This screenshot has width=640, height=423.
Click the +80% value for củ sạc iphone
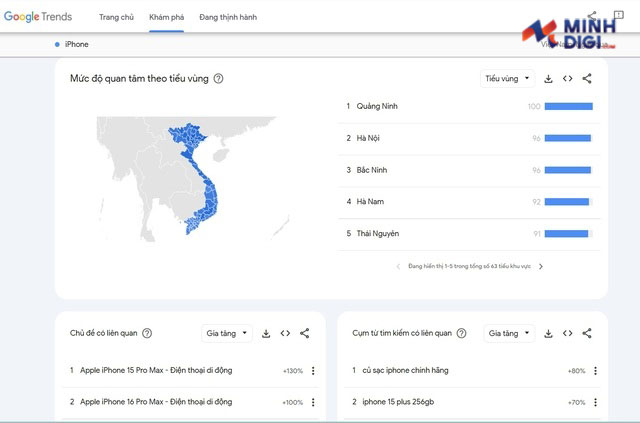click(x=576, y=371)
